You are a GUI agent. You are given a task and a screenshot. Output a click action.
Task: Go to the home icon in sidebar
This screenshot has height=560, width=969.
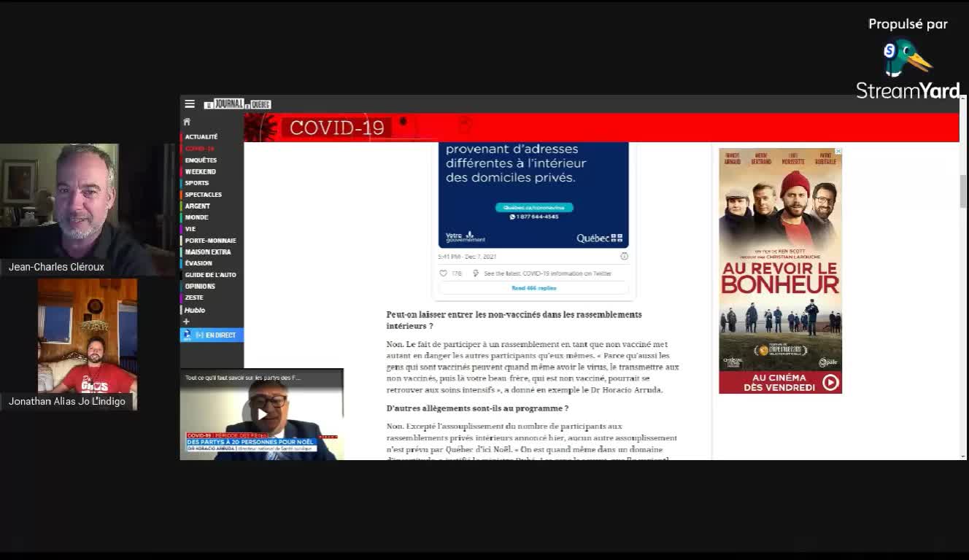[x=187, y=122]
